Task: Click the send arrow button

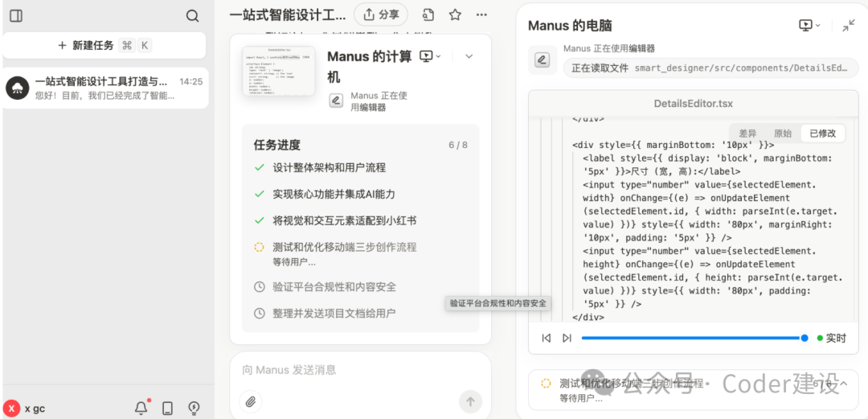Action: [470, 402]
